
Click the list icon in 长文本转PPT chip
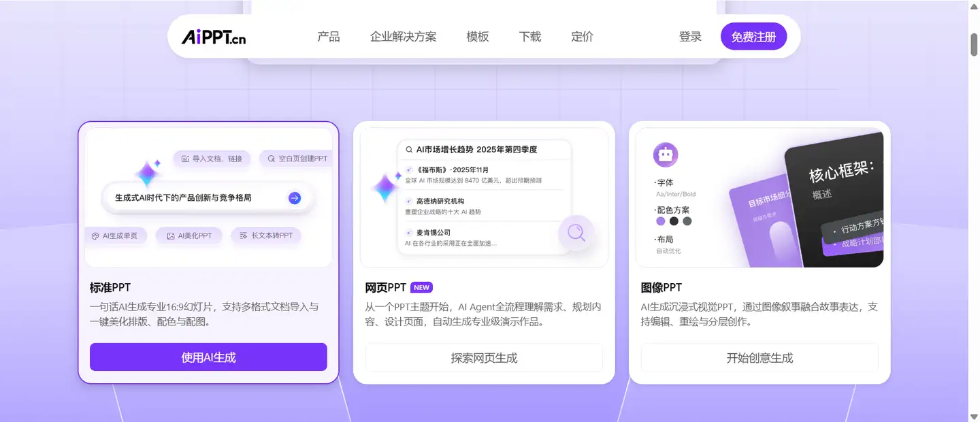tap(243, 236)
